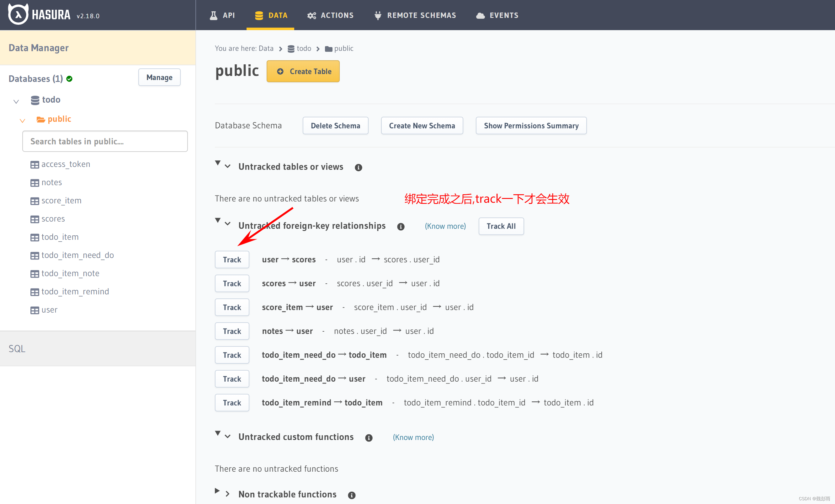Click the Hasura logo icon
The image size is (835, 504).
18,14
